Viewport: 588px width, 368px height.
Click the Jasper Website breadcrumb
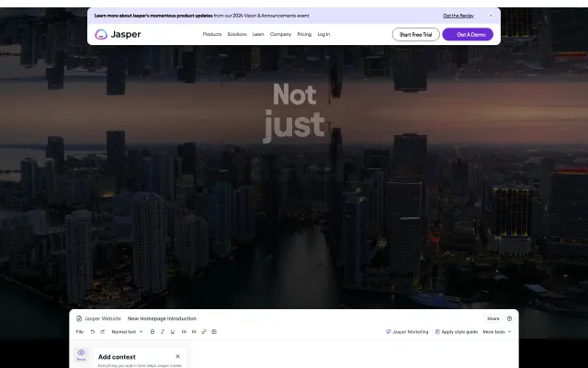coord(102,318)
